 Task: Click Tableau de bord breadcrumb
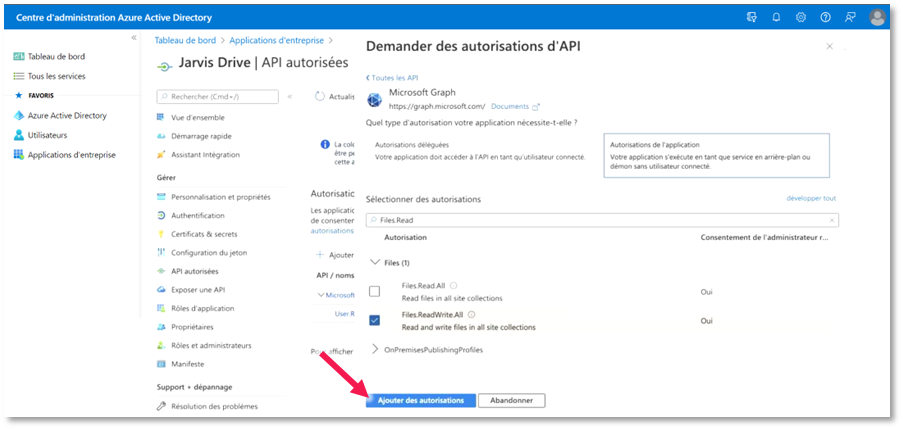[185, 40]
